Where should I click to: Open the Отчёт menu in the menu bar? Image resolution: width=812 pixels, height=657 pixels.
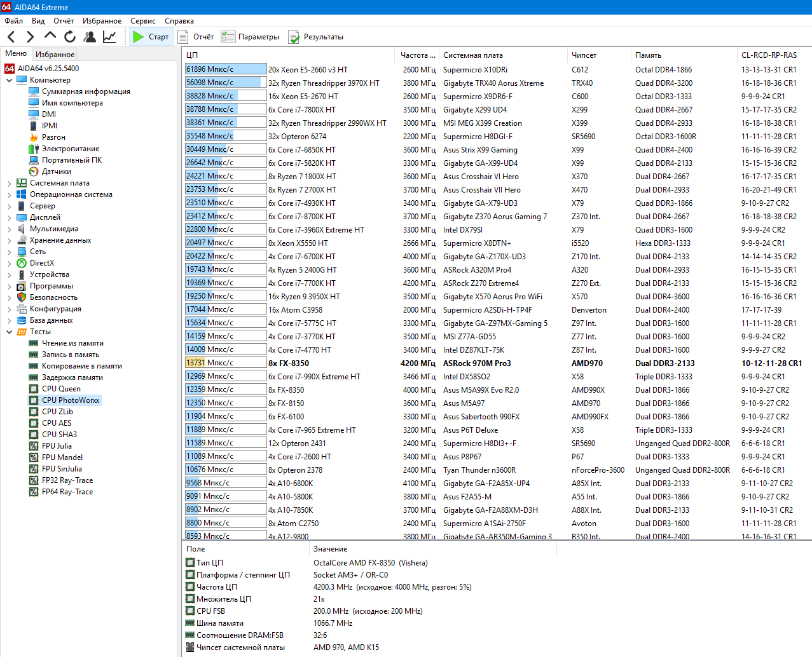click(x=64, y=21)
